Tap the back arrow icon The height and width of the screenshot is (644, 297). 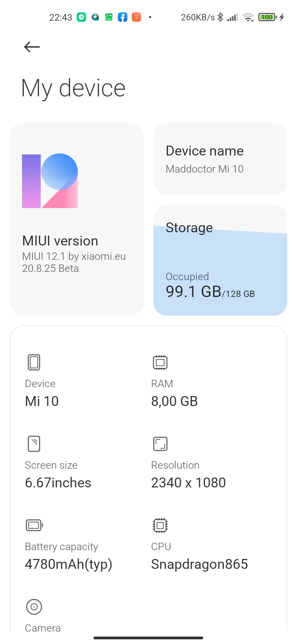pos(32,47)
